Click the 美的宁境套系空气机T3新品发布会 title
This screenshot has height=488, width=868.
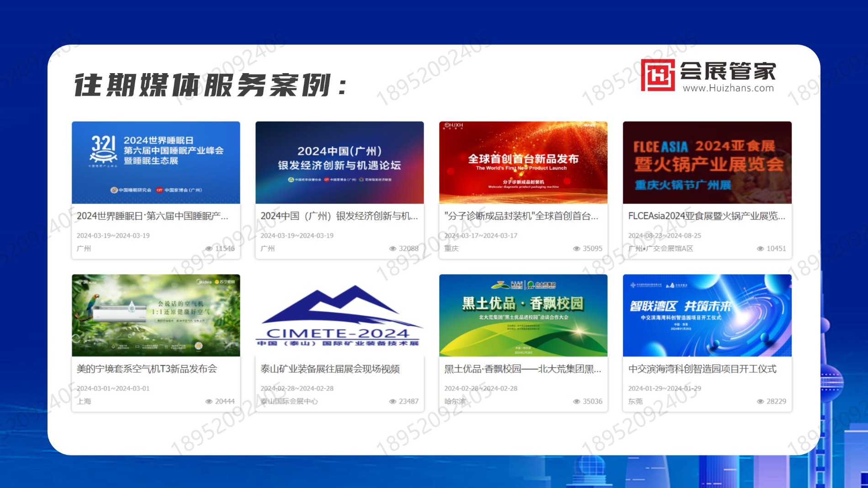(147, 369)
